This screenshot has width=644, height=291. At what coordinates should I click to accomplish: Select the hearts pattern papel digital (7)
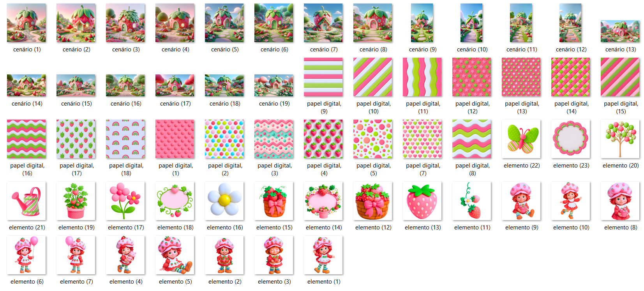pos(422,139)
